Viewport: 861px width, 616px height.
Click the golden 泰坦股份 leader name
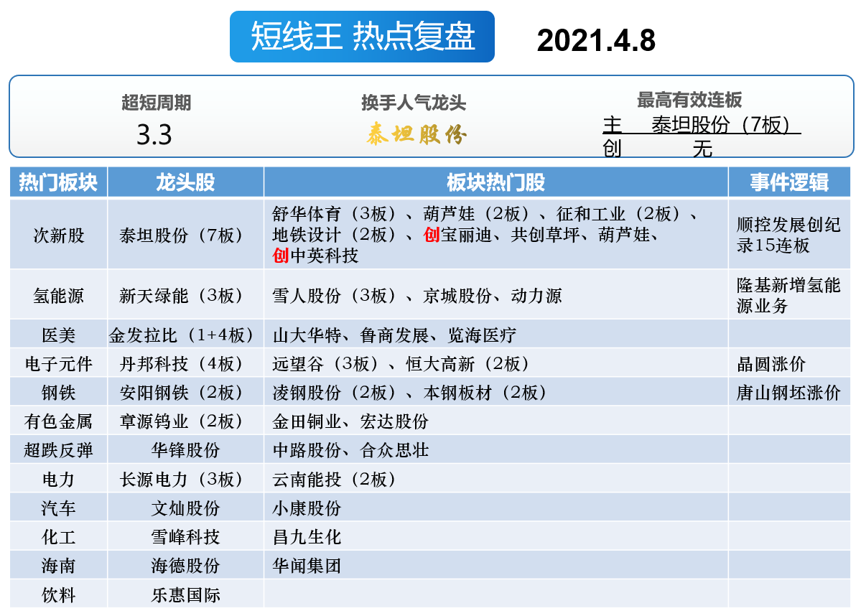click(x=416, y=134)
